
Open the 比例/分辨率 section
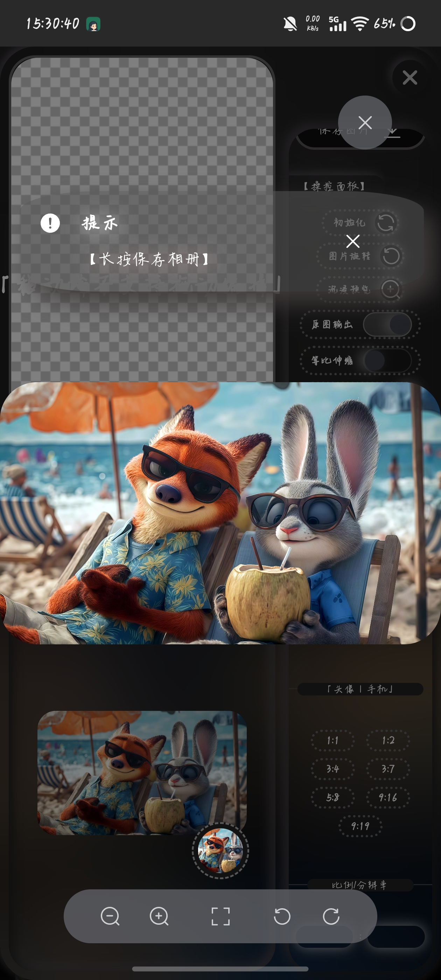point(360,885)
